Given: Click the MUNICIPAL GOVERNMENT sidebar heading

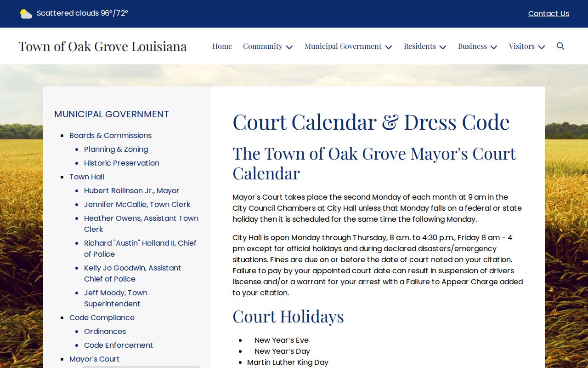Looking at the screenshot, I should [x=112, y=114].
